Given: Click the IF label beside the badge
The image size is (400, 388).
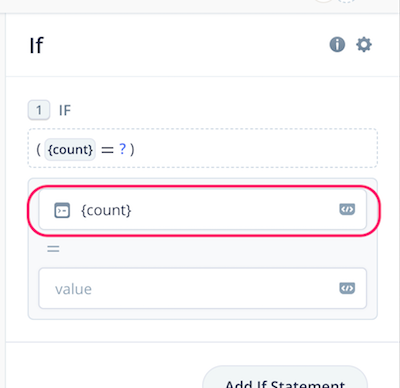Looking at the screenshot, I should coord(65,110).
